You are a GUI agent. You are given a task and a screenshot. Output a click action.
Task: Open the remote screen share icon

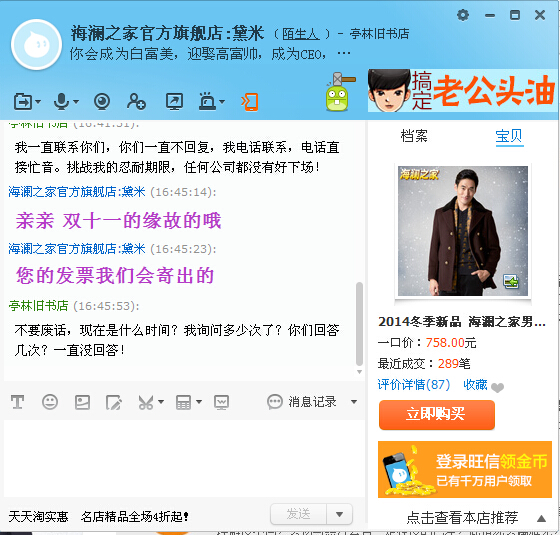point(174,102)
